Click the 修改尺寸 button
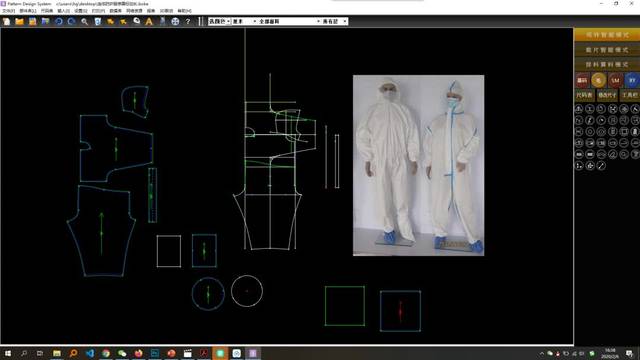This screenshot has height=360, width=640. pyautogui.click(x=607, y=95)
